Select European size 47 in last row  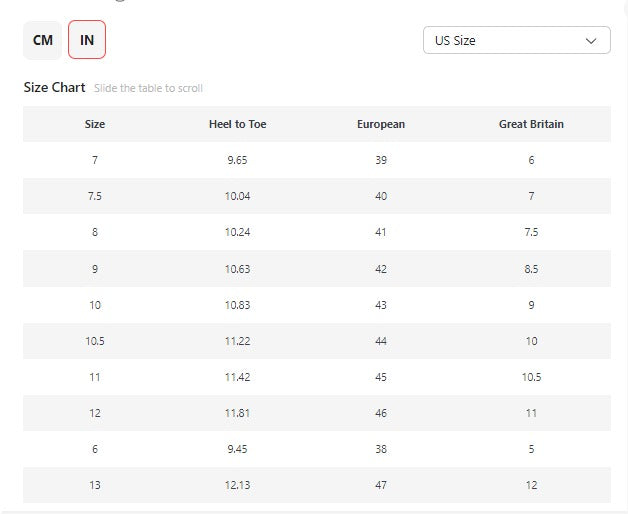(x=381, y=484)
